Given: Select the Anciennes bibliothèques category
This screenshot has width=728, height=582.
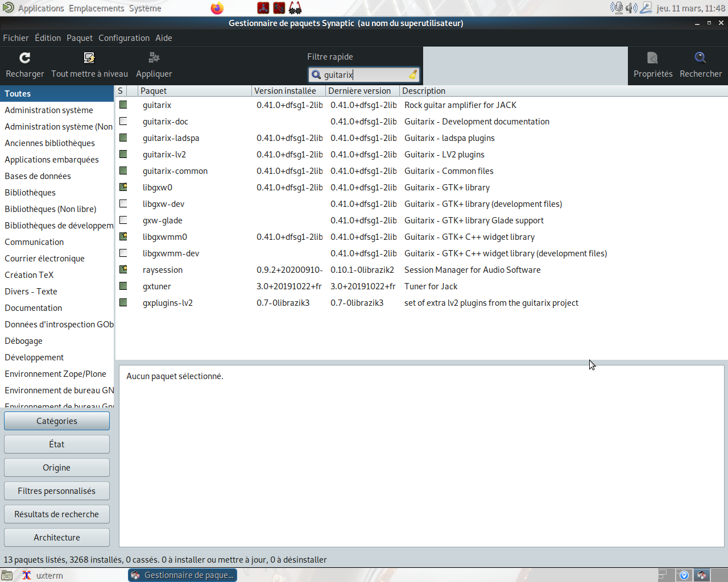Looking at the screenshot, I should pyautogui.click(x=57, y=143).
